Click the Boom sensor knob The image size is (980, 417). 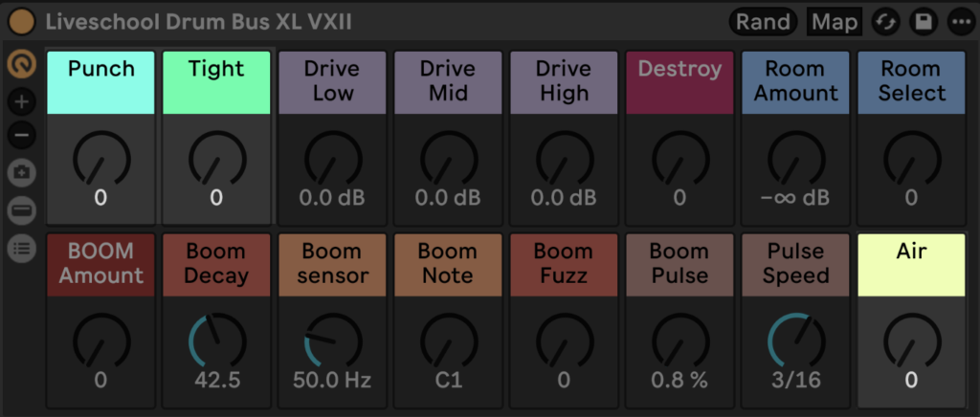332,342
